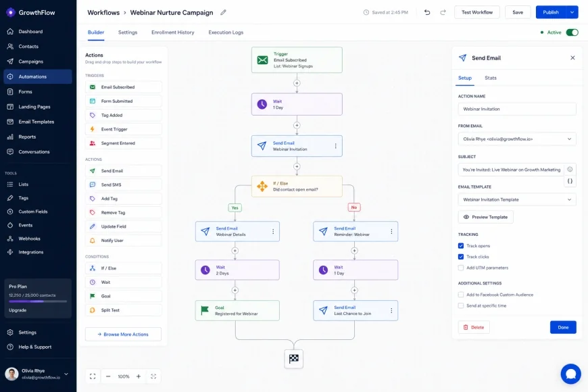Select the Event Trigger lightning item
The image size is (588, 392).
[124, 129]
